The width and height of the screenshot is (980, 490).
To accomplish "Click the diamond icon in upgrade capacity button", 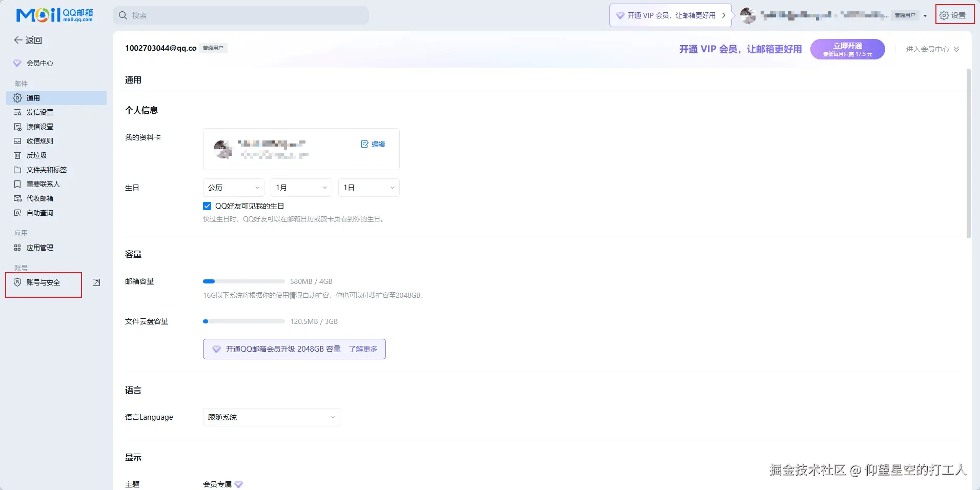I will pos(217,349).
